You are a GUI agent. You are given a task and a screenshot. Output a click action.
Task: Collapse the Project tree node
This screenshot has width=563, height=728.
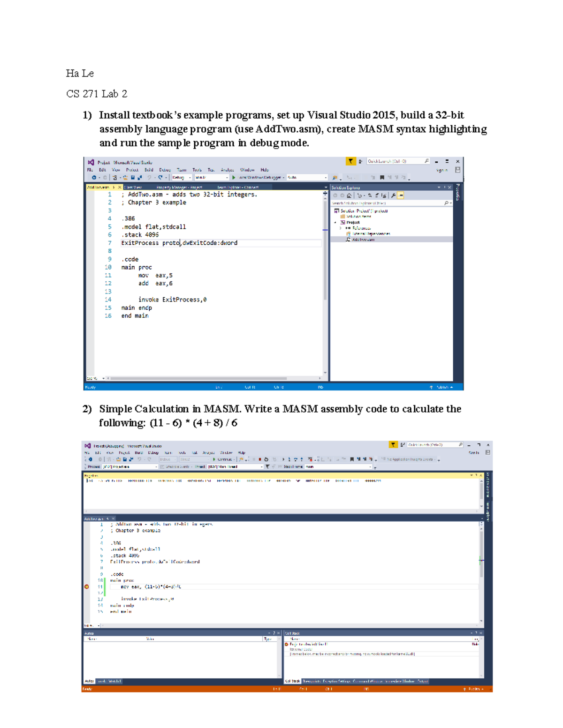(x=335, y=223)
